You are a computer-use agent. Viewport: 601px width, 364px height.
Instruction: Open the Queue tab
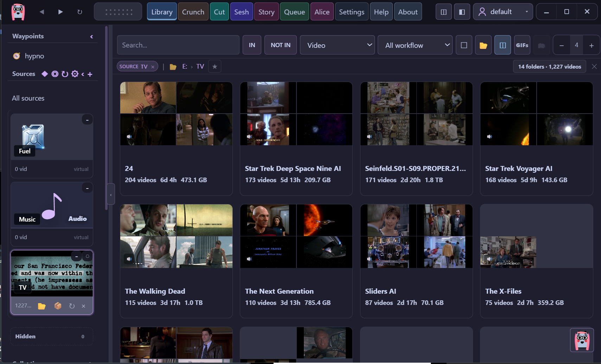tap(294, 12)
